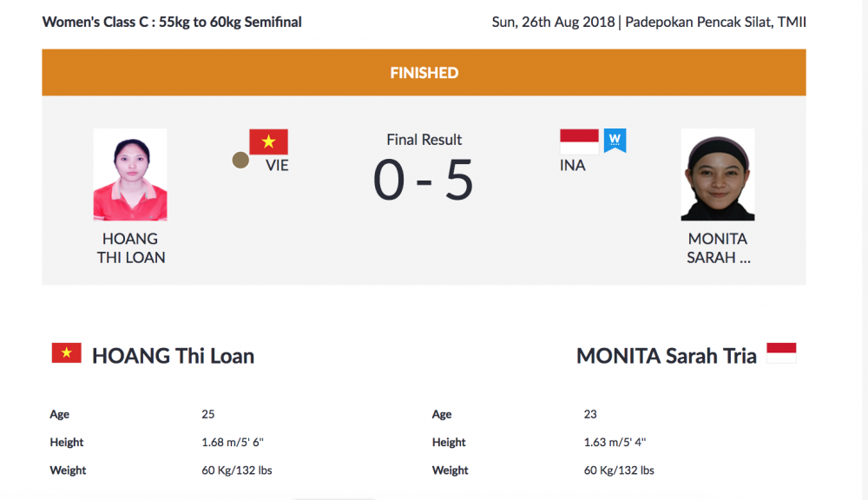Click the HOANG Thi Loan profile heading
868x500 pixels.
tap(173, 356)
